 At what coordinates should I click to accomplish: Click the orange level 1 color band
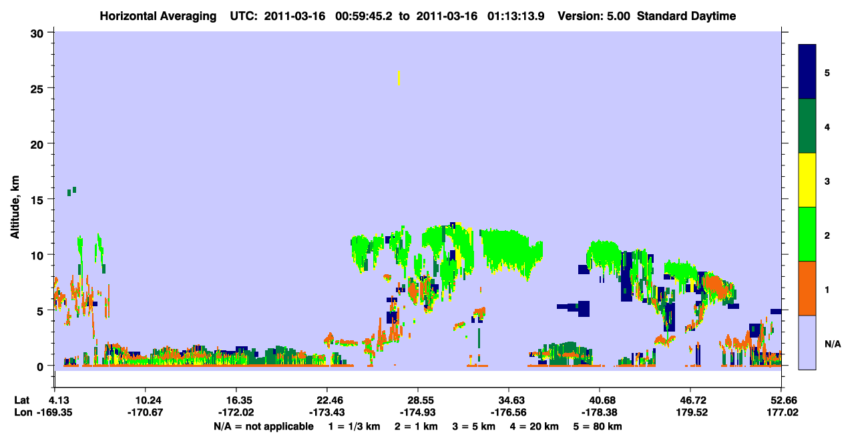[x=807, y=288]
